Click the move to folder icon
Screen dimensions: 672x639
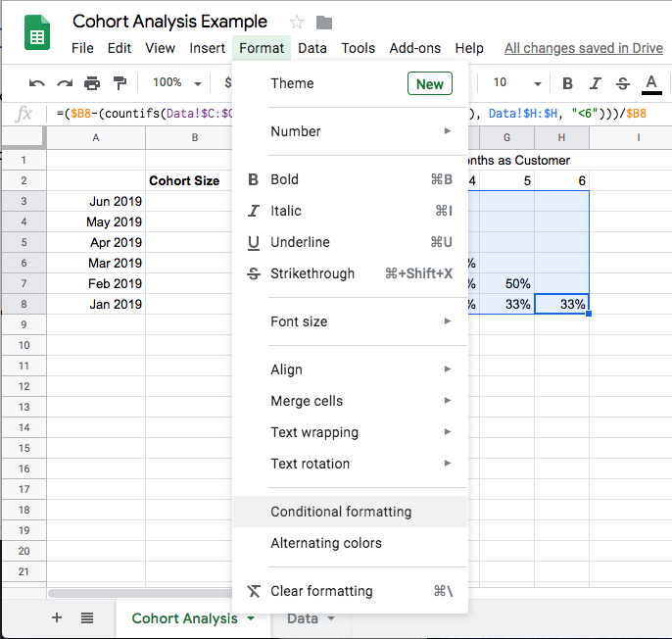coord(324,23)
